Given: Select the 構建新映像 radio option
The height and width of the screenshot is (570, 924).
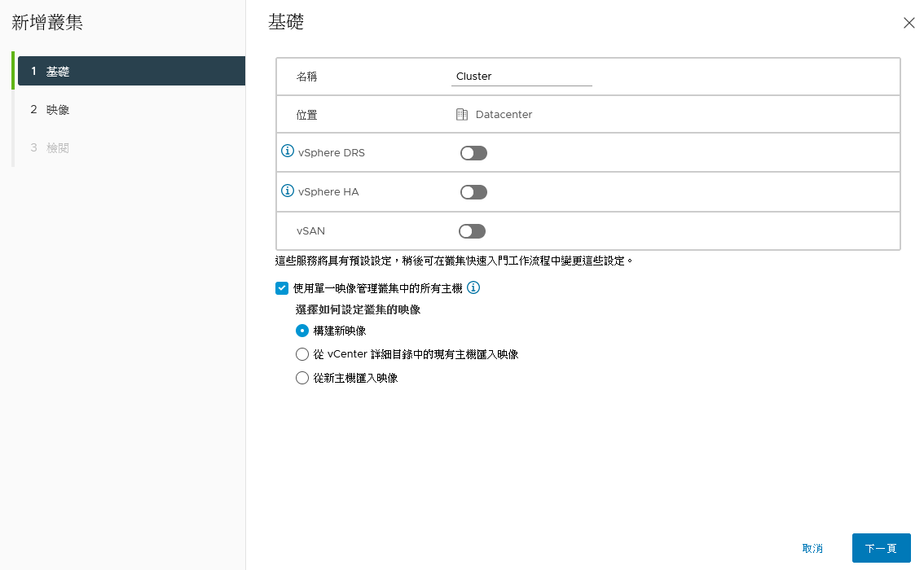Looking at the screenshot, I should (x=301, y=331).
